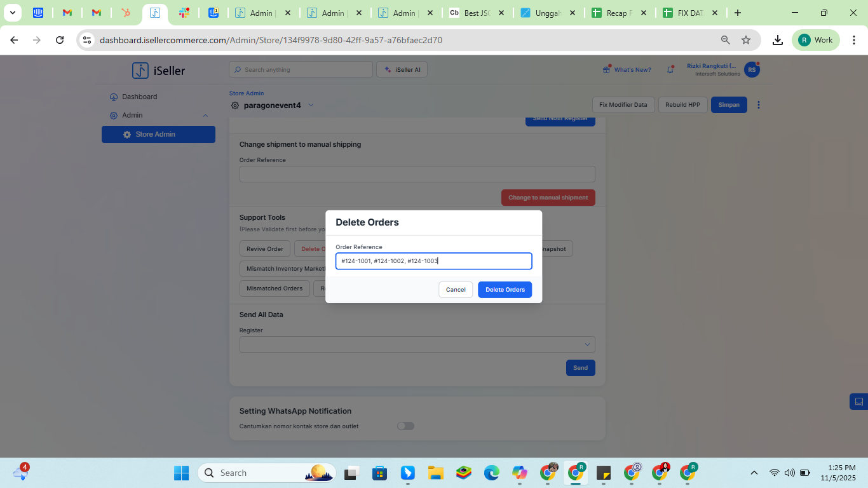The width and height of the screenshot is (868, 488).
Task: Expand the paragonevent4 store selector
Action: (311, 105)
